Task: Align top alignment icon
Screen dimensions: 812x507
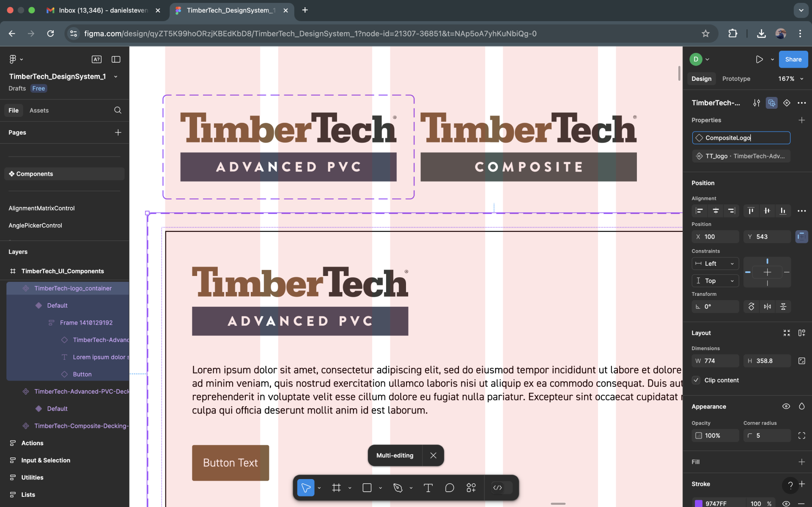Action: pos(751,211)
